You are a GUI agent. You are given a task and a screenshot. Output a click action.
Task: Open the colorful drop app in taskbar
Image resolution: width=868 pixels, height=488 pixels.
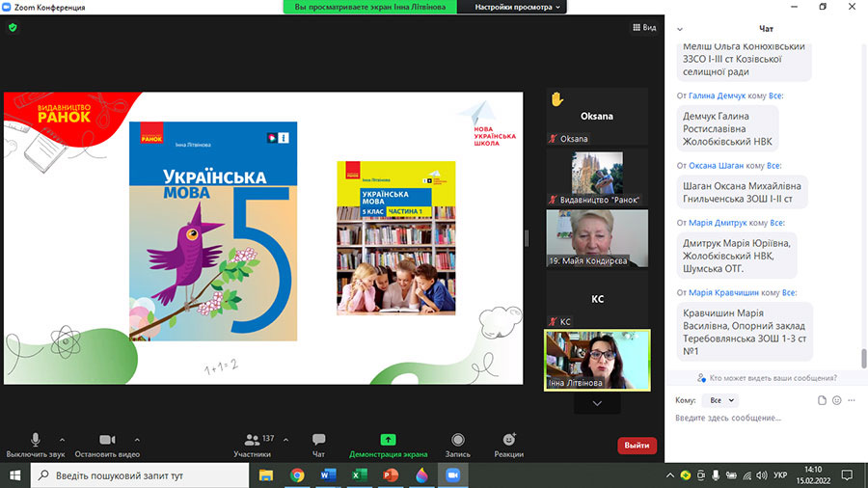pyautogui.click(x=421, y=475)
